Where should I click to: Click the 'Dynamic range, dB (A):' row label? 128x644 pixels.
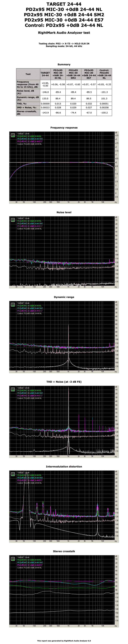[x=28, y=98]
